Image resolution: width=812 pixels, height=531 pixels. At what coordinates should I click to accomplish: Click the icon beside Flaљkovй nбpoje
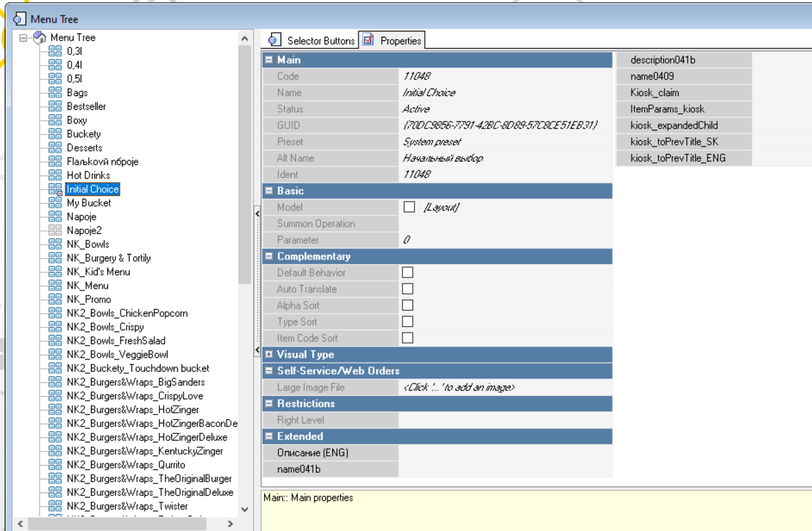[x=55, y=161]
